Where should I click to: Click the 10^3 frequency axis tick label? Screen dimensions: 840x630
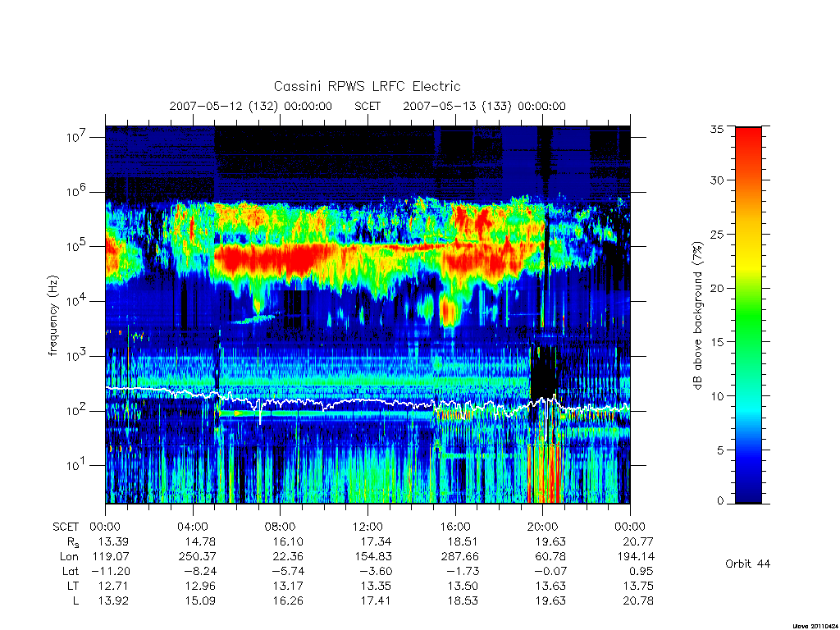76,355
